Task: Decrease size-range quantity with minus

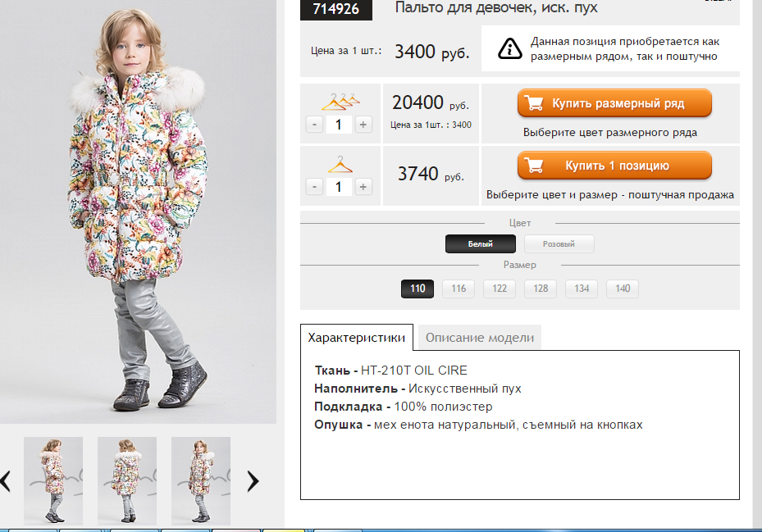Action: click(x=314, y=125)
